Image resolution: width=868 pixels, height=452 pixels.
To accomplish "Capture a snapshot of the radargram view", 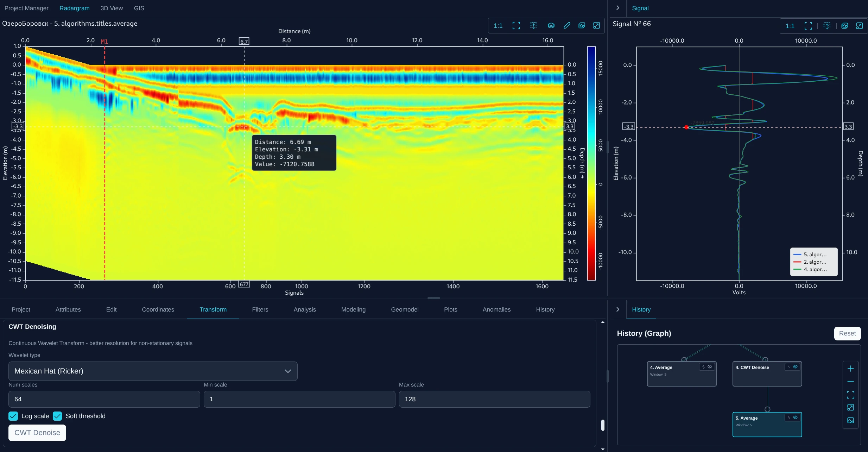I will pyautogui.click(x=582, y=25).
